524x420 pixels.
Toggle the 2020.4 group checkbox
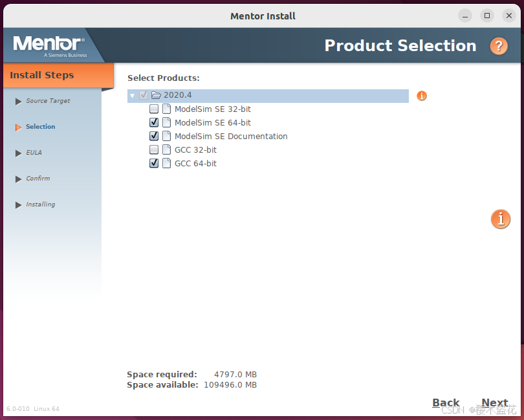pyautogui.click(x=144, y=95)
